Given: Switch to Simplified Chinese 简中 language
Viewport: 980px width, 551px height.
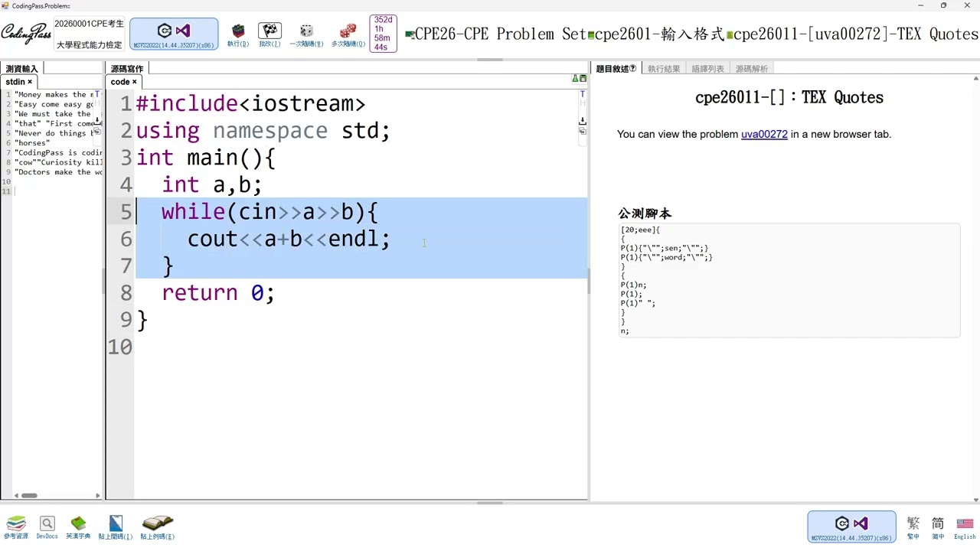Looking at the screenshot, I should (938, 527).
